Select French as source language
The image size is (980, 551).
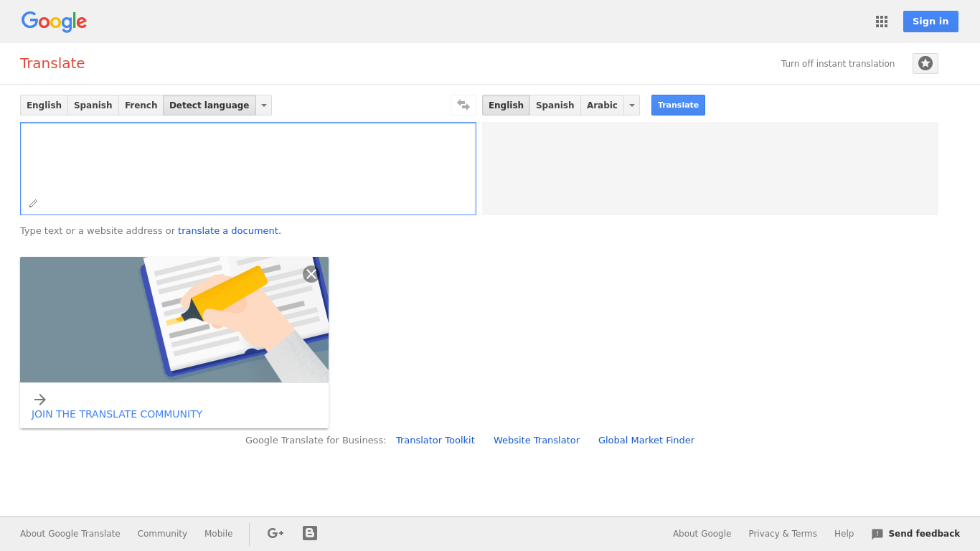pyautogui.click(x=141, y=105)
